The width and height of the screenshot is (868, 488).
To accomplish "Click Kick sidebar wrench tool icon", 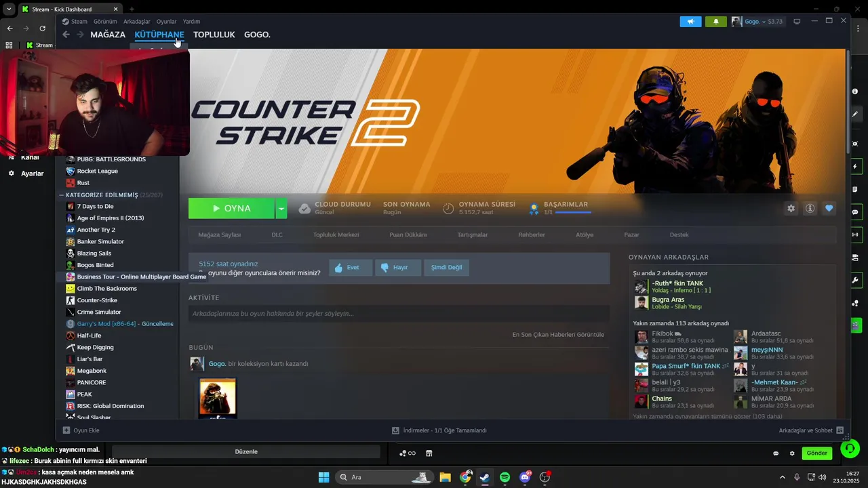I will point(854,280).
